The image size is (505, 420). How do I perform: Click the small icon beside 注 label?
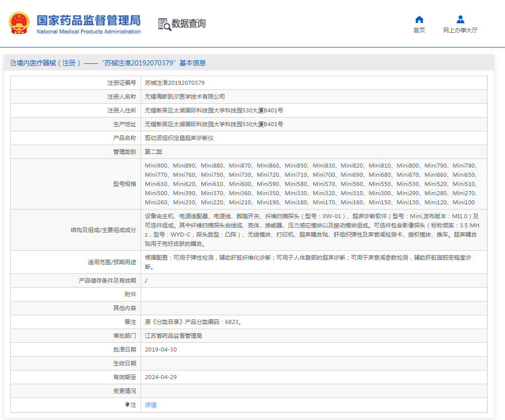128,405
